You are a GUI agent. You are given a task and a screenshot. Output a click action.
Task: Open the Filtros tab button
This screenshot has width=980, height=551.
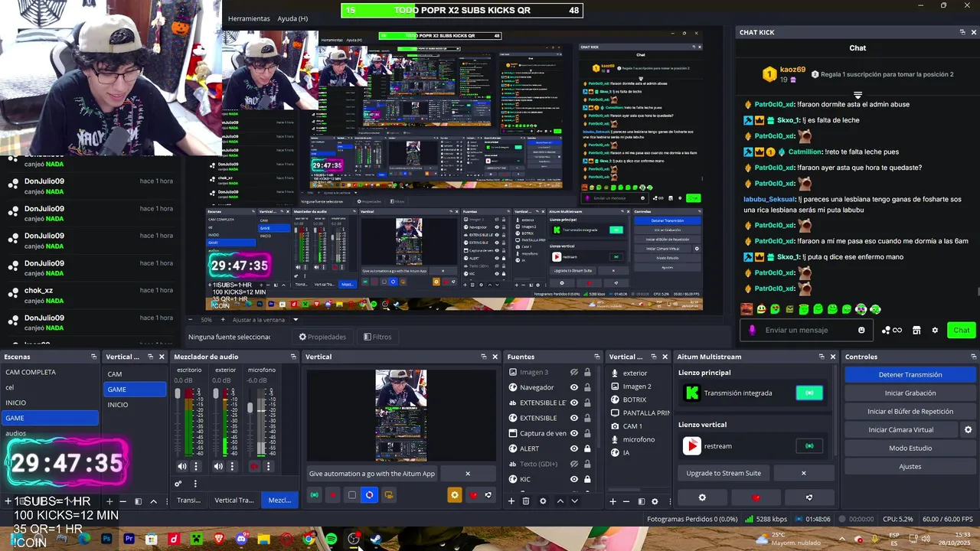(377, 337)
